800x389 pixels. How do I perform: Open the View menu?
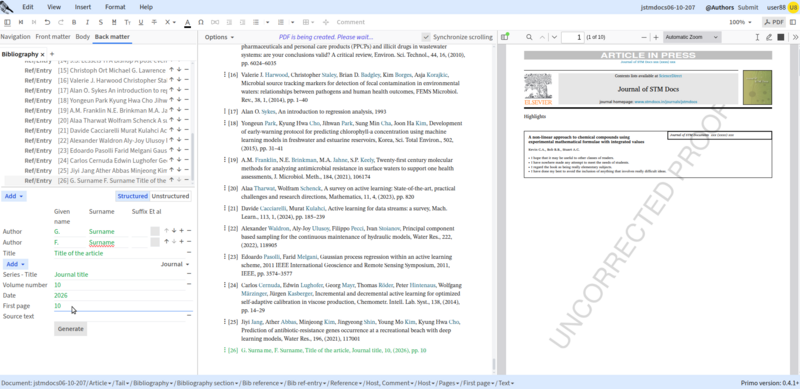[x=54, y=7]
